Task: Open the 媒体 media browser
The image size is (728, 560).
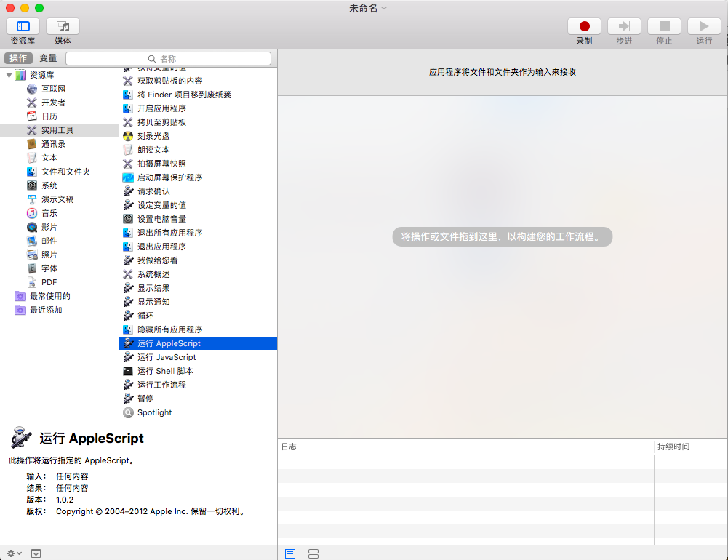Action: coord(63,26)
